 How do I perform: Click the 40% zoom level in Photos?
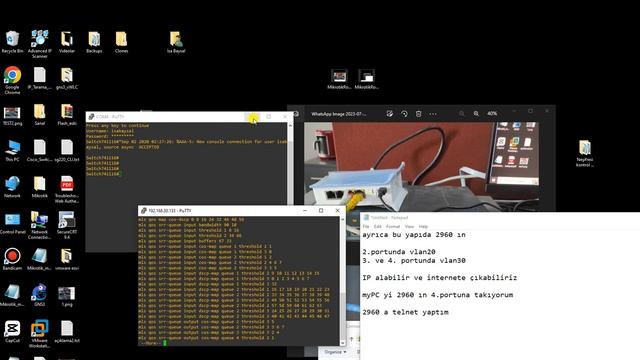(492, 114)
